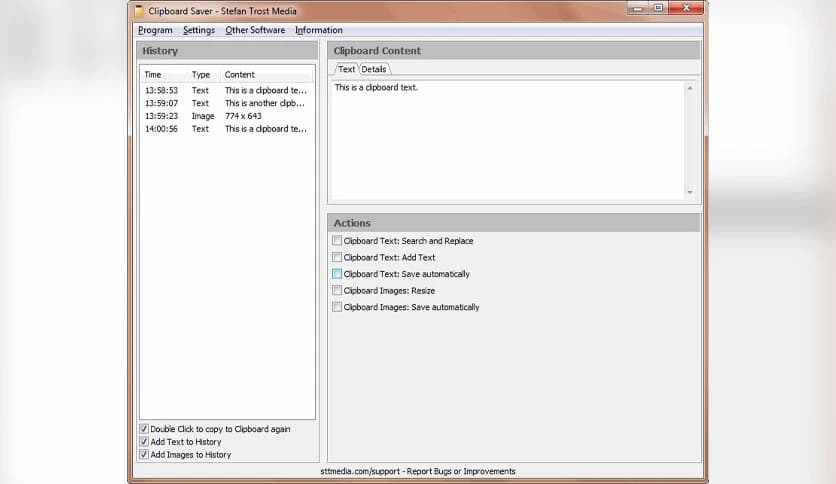This screenshot has width=836, height=484.
Task: Uncheck Double Click to copy to Clipboard again
Action: (x=144, y=429)
